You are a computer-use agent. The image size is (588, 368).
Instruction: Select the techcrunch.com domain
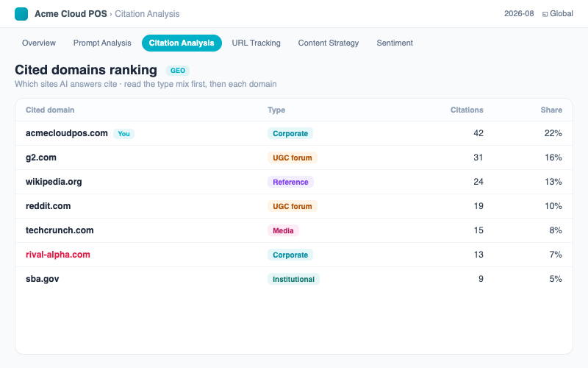coord(60,230)
